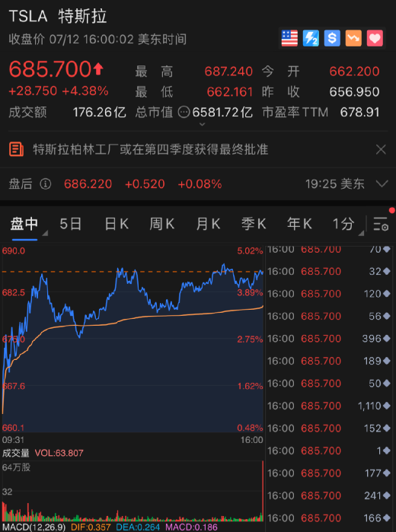The width and height of the screenshot is (396, 532).
Task: Tap the diamond marker beside volume 32
Action: (x=387, y=272)
